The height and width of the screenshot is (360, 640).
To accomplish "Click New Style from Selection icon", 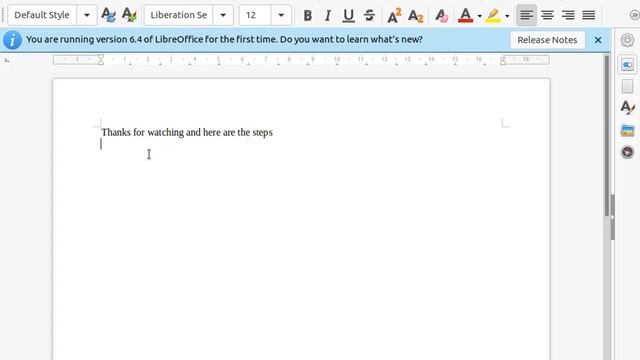I will (129, 15).
